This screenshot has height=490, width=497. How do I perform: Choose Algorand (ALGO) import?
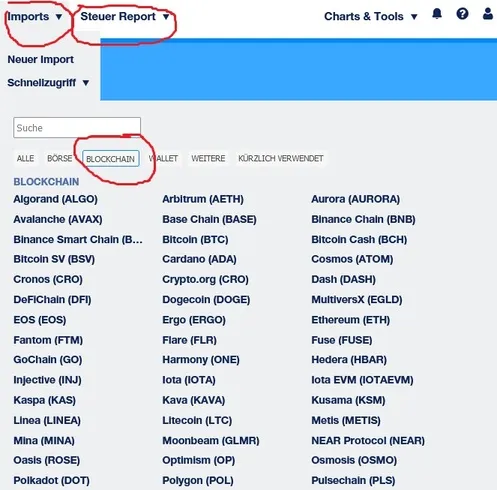point(56,199)
